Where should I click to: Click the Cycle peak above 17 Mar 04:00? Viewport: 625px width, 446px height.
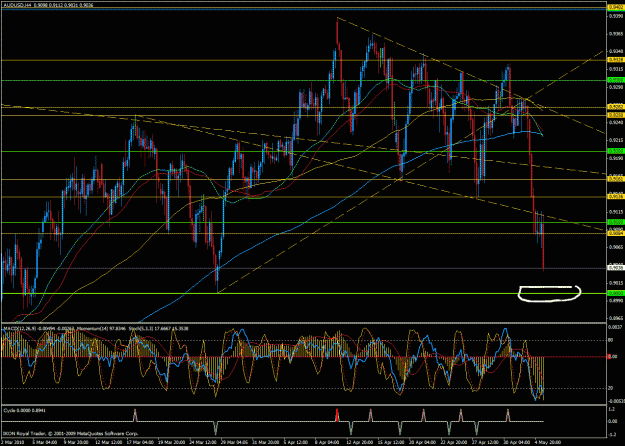(135, 415)
